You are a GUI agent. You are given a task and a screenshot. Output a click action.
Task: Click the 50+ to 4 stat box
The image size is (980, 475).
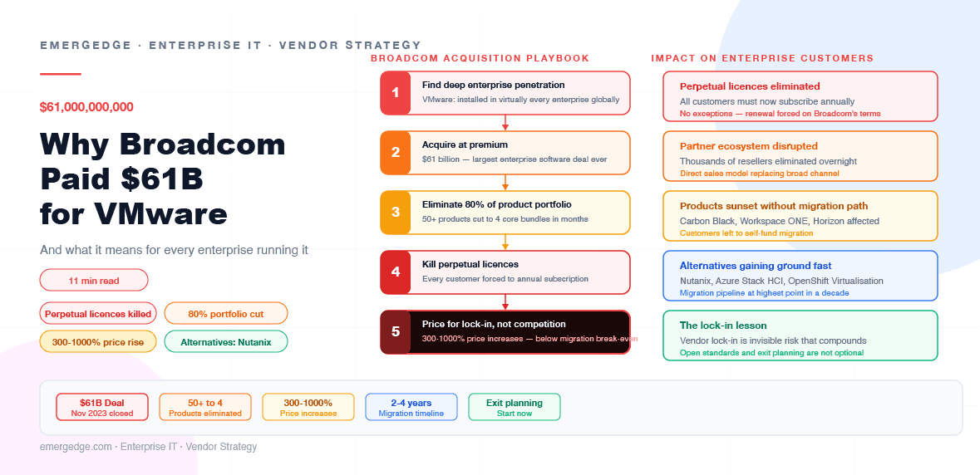coord(205,407)
